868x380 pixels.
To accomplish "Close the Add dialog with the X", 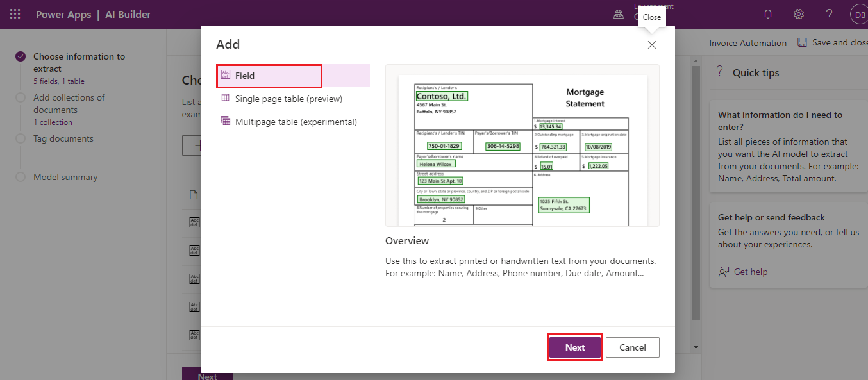I will (x=652, y=45).
